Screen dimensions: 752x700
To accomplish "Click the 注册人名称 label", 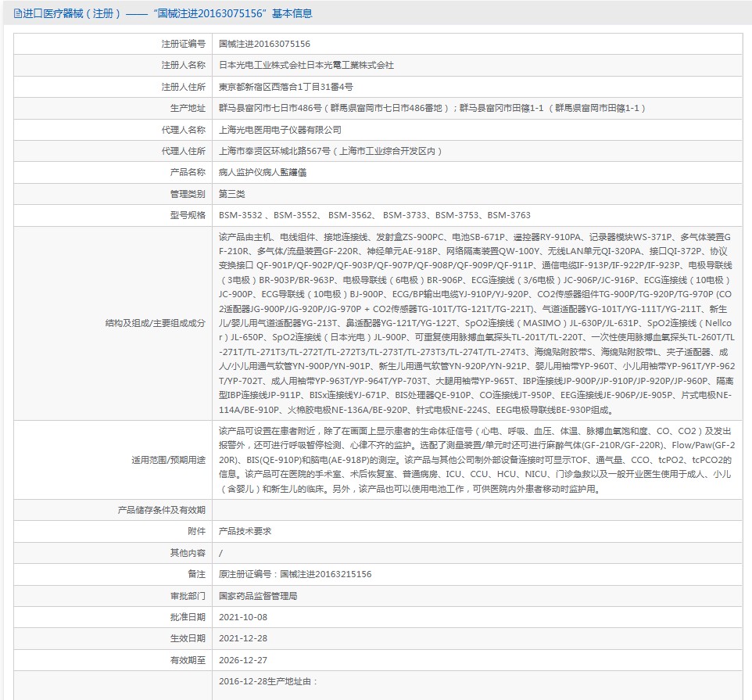I will 183,65.
